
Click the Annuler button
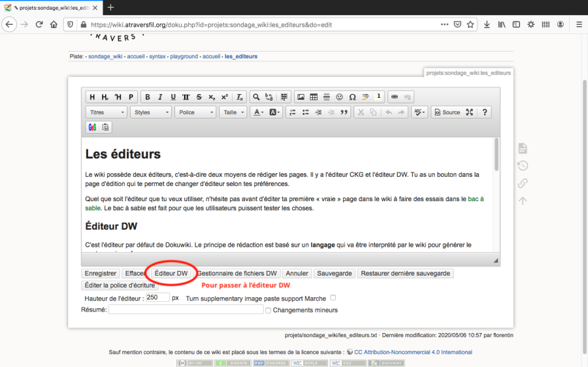tap(297, 274)
